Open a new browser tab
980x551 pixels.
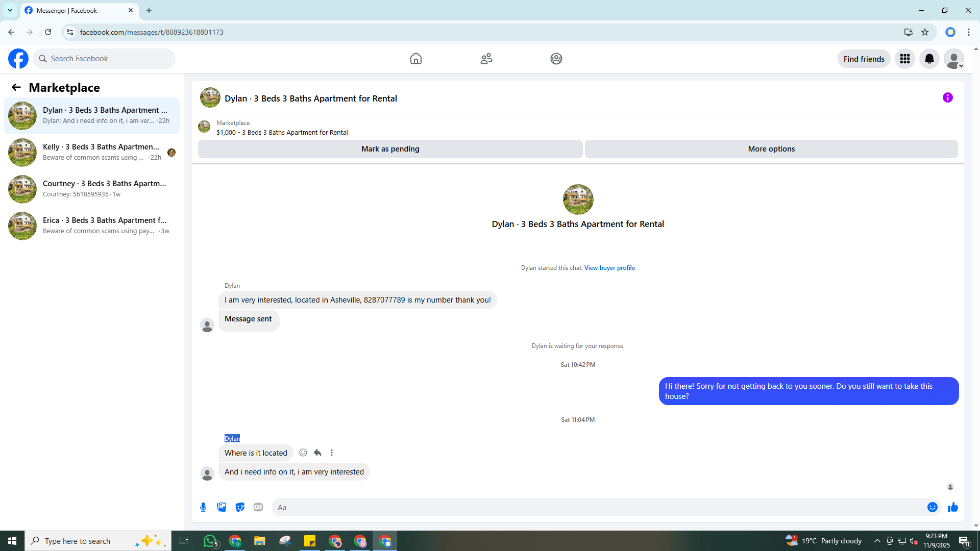pos(149,10)
